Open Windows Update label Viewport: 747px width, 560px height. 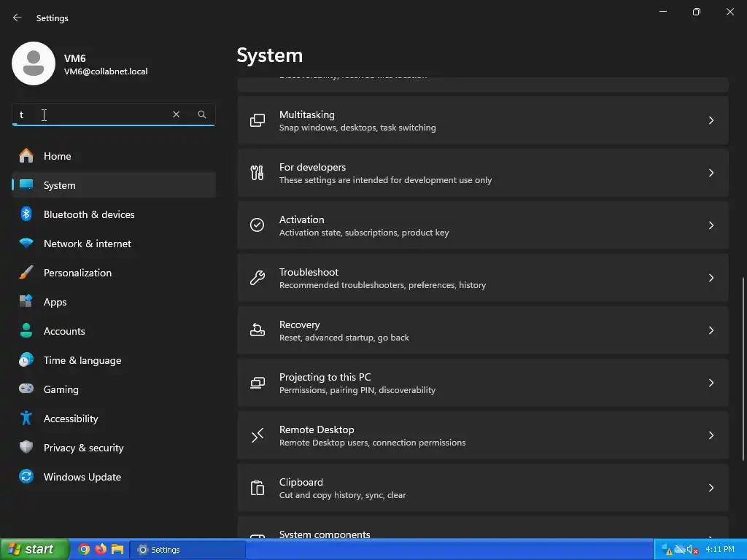pos(82,477)
